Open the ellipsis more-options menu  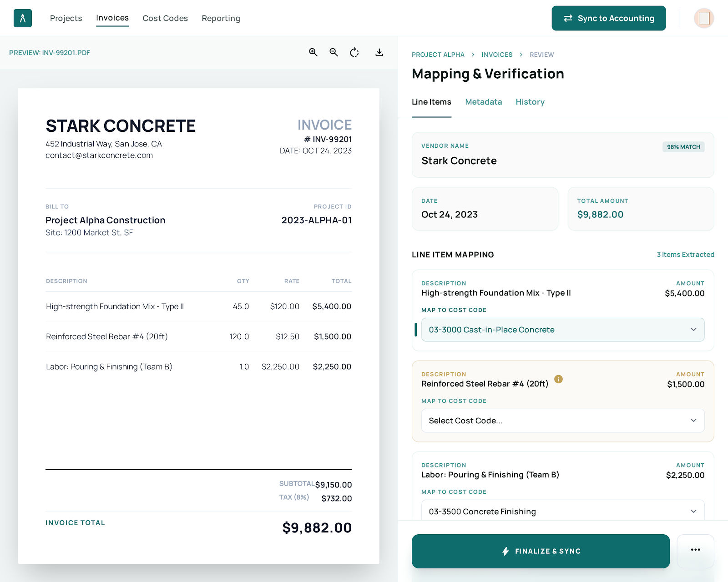(x=695, y=551)
